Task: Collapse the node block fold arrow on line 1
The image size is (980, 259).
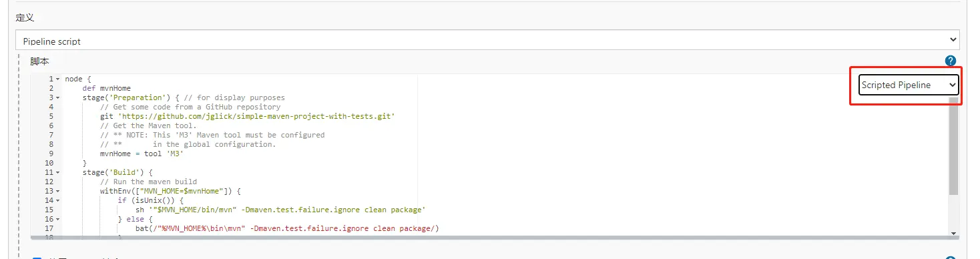Action: click(x=57, y=79)
